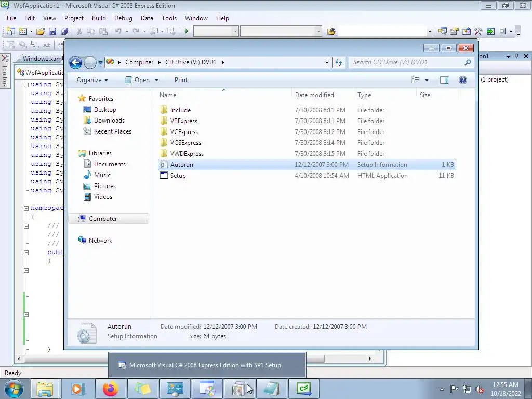This screenshot has height=399, width=532.
Task: Open Explorer help question mark icon
Action: click(x=462, y=80)
